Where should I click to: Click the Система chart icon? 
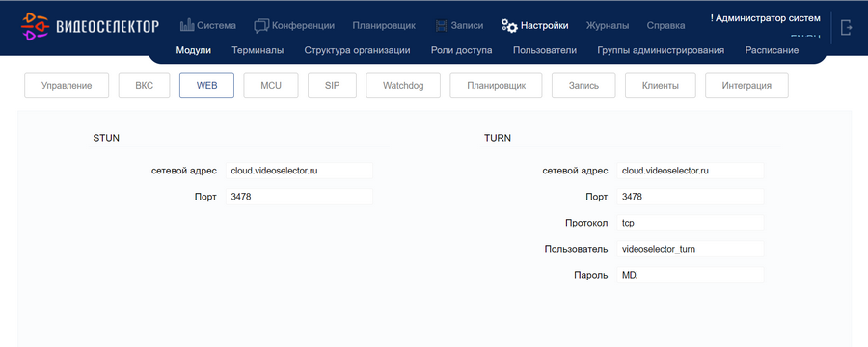coord(187,25)
